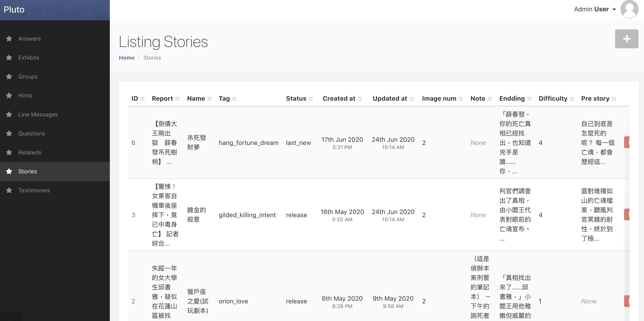
Task: Open Questions in the sidebar
Action: coord(55,134)
